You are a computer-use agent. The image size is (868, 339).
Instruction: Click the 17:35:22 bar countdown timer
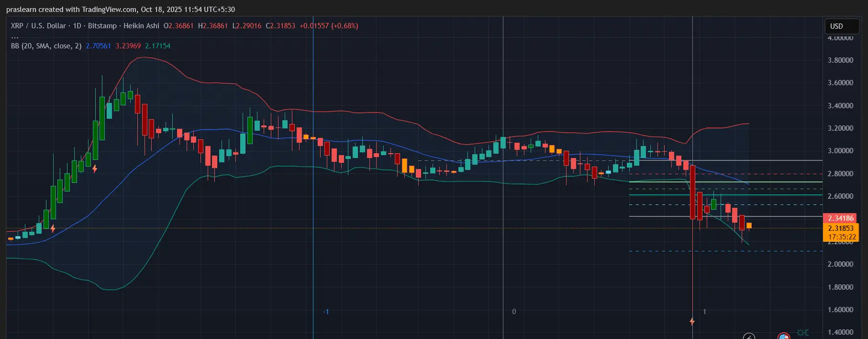click(842, 237)
